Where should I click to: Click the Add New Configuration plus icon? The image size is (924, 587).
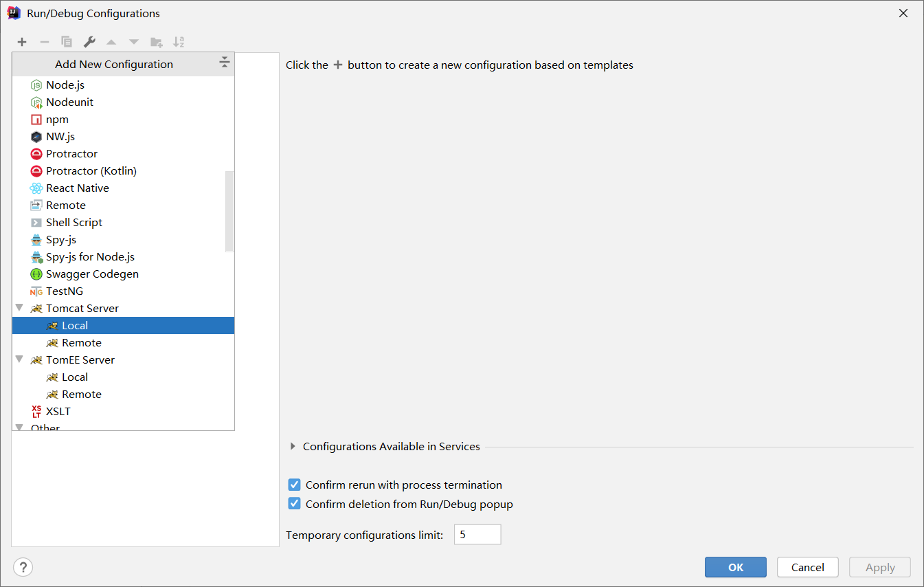[x=22, y=42]
